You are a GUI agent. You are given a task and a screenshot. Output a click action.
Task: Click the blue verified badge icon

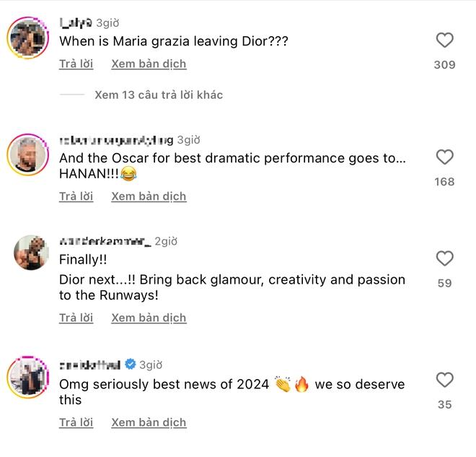click(x=131, y=365)
